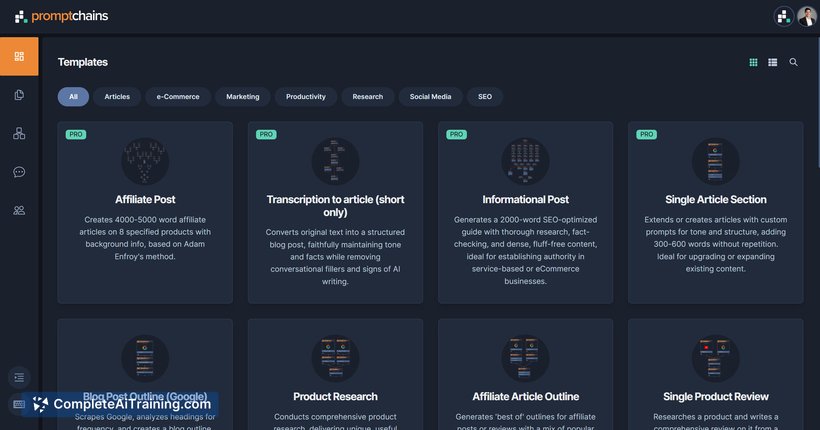Click PRO badge on Transcription to article card
Image resolution: width=820 pixels, height=430 pixels.
(x=266, y=134)
